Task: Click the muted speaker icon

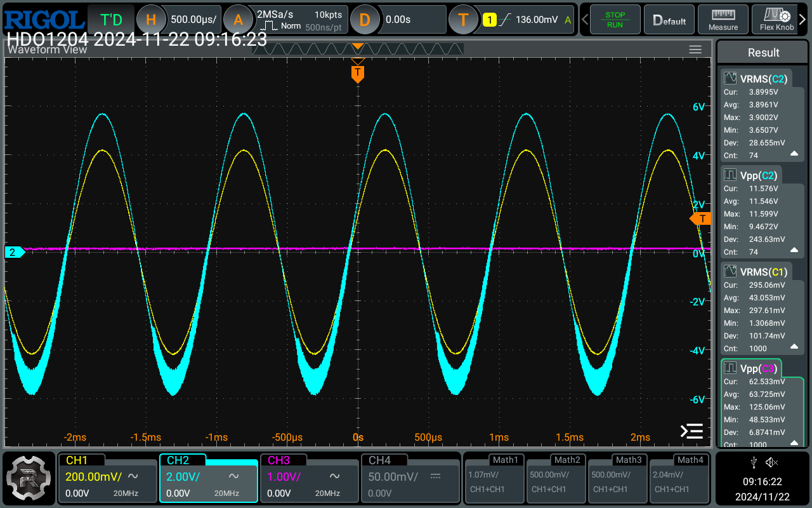Action: point(771,462)
